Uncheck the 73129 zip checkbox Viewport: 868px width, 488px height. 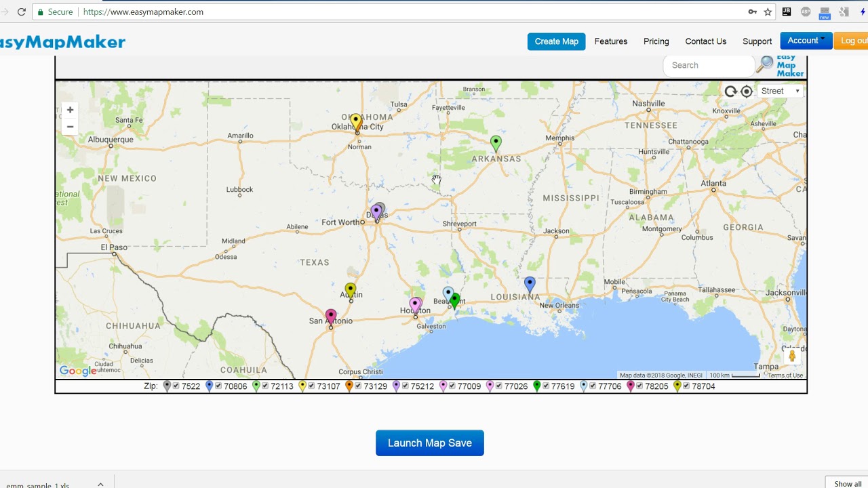[x=358, y=386]
